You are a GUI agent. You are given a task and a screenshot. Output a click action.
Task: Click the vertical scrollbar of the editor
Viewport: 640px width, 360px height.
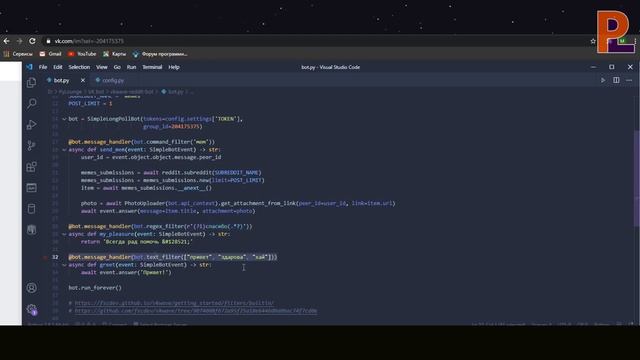pos(636,177)
